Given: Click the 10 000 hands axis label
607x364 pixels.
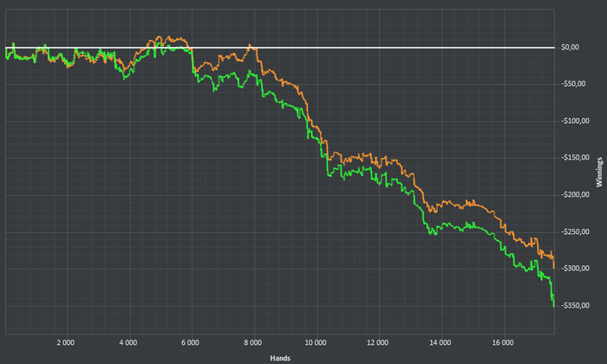Looking at the screenshot, I should click(316, 342).
